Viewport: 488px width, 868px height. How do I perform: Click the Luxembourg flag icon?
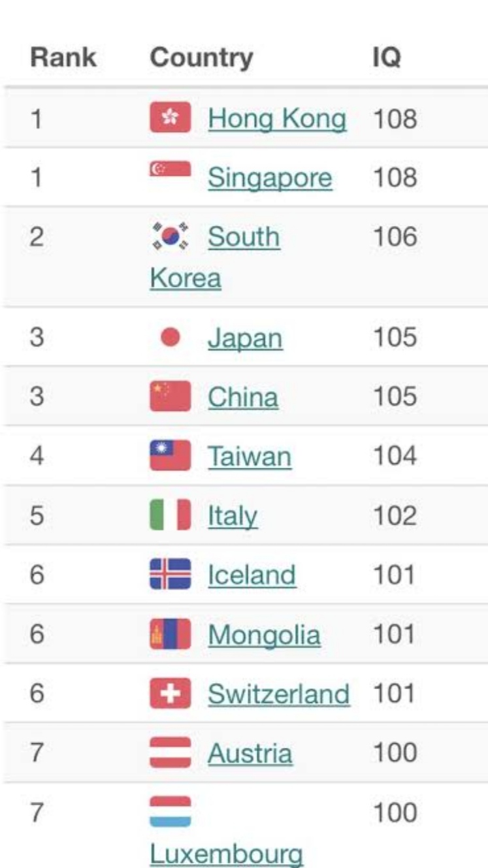tap(171, 812)
